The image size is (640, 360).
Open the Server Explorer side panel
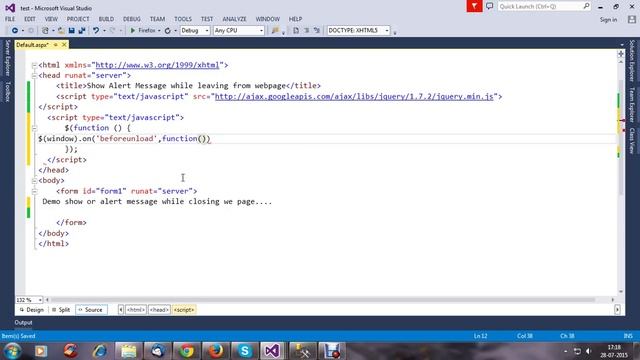(x=7, y=58)
